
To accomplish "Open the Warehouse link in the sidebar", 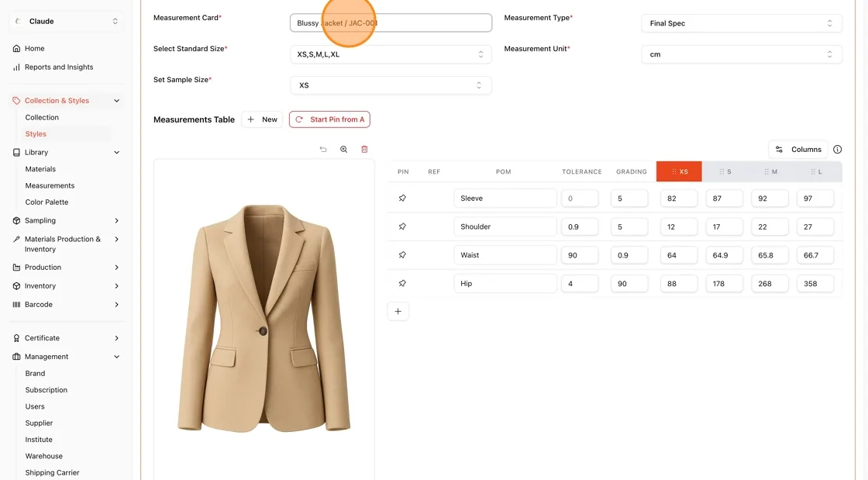I will (43, 456).
